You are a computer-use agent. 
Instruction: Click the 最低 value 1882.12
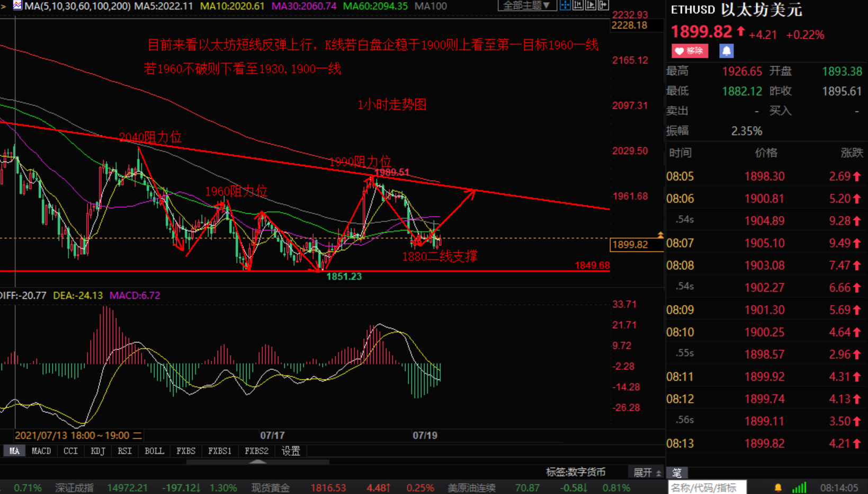coord(742,91)
